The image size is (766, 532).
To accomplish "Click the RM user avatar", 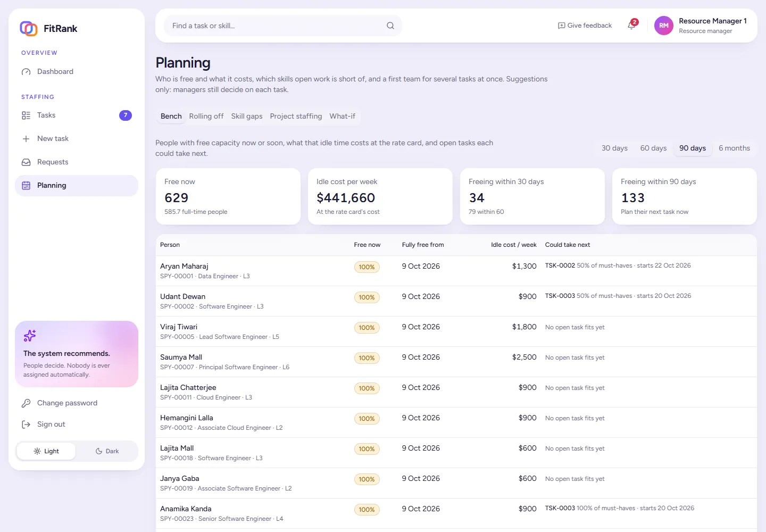I will click(664, 26).
